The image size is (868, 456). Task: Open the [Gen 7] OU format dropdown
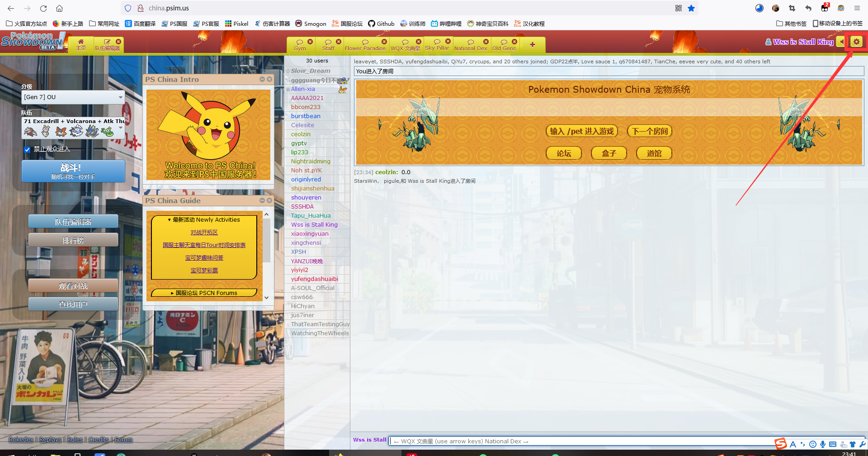(x=73, y=97)
